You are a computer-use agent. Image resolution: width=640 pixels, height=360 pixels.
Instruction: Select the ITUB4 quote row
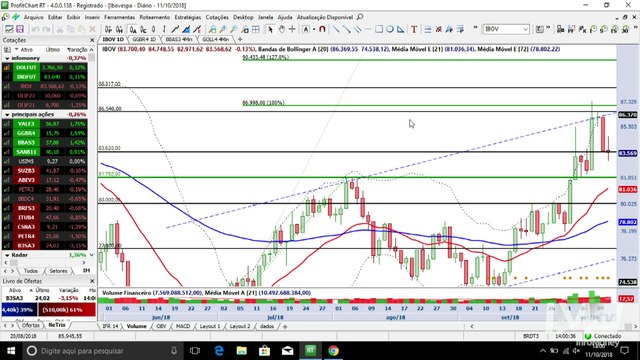(44, 218)
